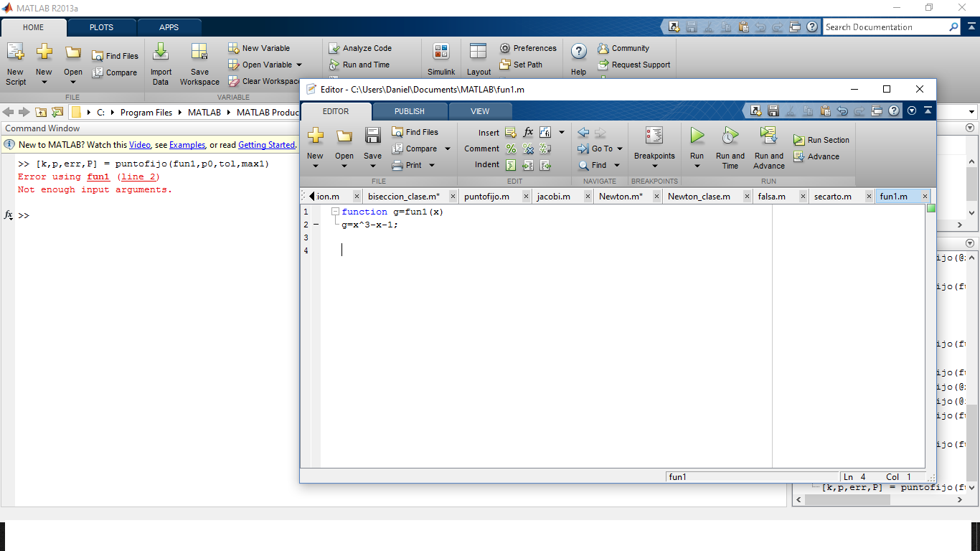The height and width of the screenshot is (551, 980).
Task: Open the Find dropdown in Editor NAVIGATE group
Action: 616,165
